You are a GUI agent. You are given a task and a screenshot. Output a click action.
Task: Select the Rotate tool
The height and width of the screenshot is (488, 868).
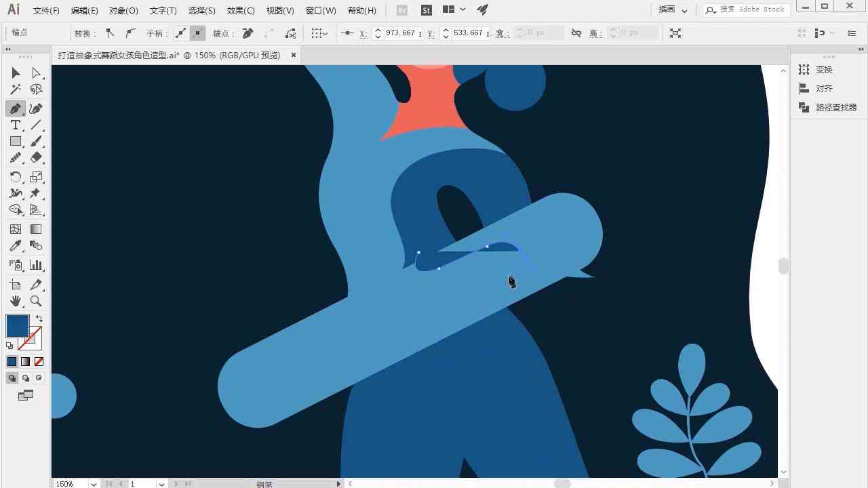(16, 177)
